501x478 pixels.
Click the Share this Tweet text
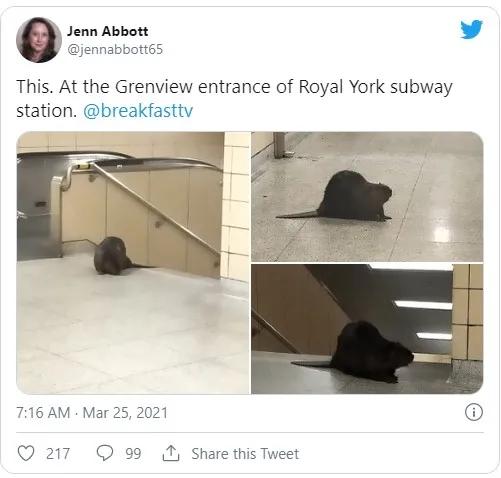pyautogui.click(x=245, y=454)
